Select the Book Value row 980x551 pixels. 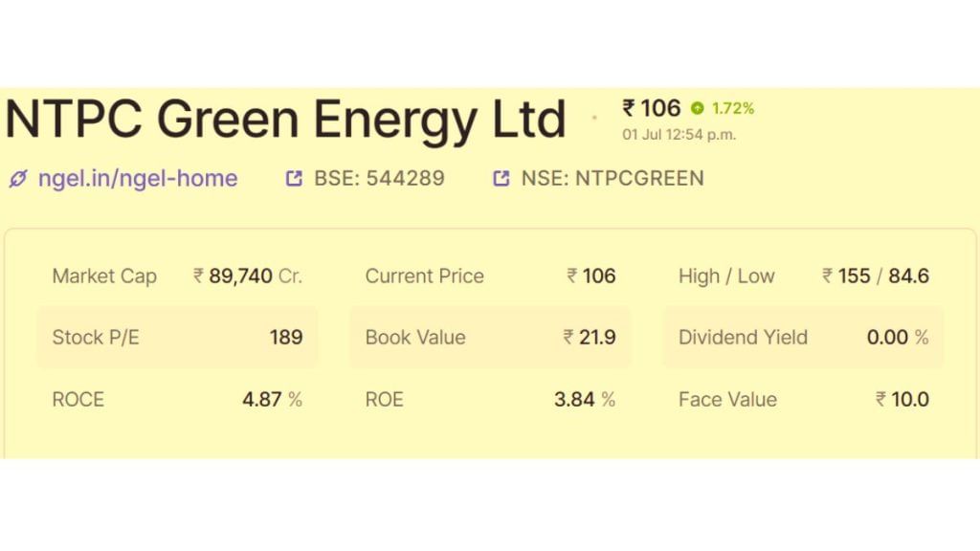point(491,338)
